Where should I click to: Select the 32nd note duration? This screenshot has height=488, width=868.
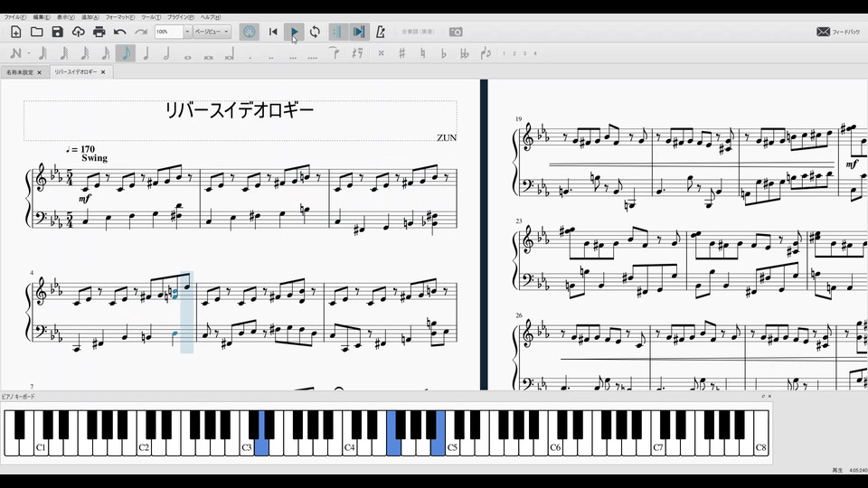click(x=85, y=53)
